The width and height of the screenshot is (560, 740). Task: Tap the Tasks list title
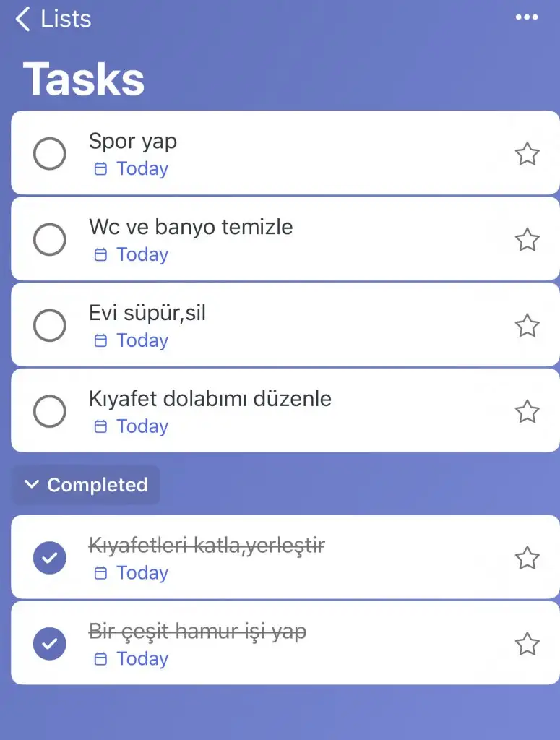[84, 78]
